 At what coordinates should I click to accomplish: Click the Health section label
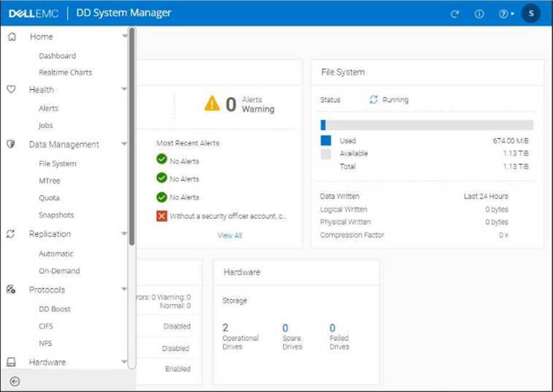[41, 90]
